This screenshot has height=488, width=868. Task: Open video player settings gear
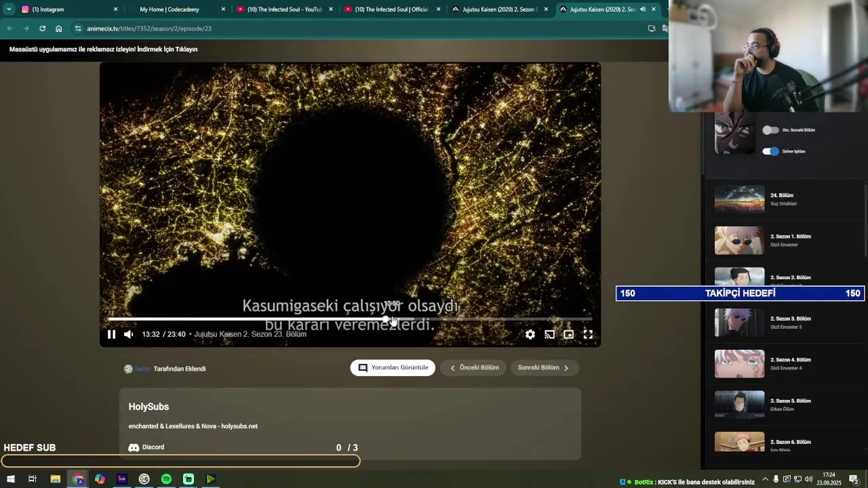pyautogui.click(x=530, y=334)
